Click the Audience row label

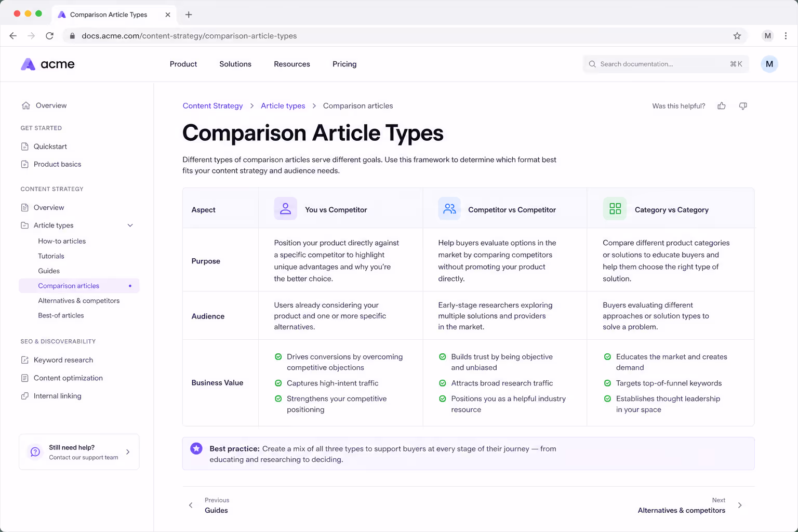tap(208, 316)
